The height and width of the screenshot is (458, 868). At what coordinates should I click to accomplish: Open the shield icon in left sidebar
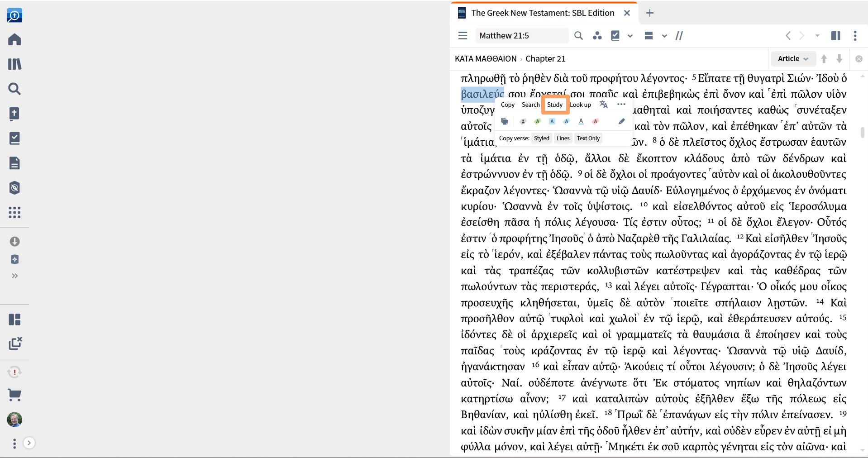pyautogui.click(x=14, y=188)
